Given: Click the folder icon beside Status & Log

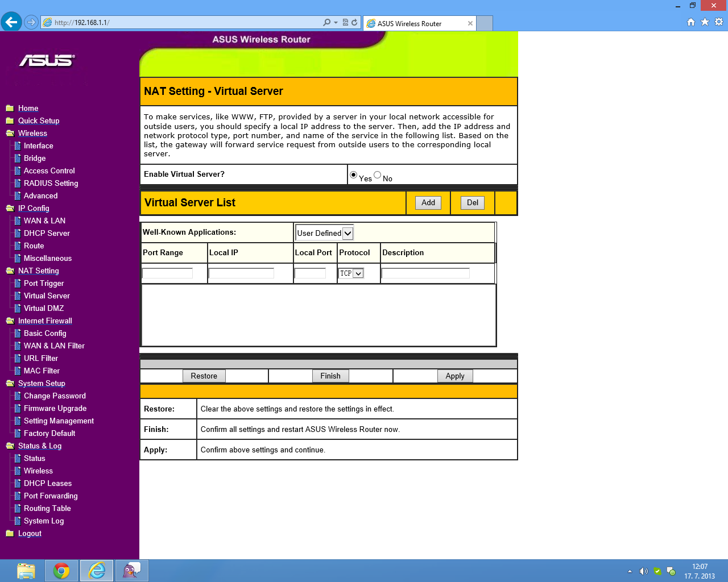Looking at the screenshot, I should coord(10,446).
